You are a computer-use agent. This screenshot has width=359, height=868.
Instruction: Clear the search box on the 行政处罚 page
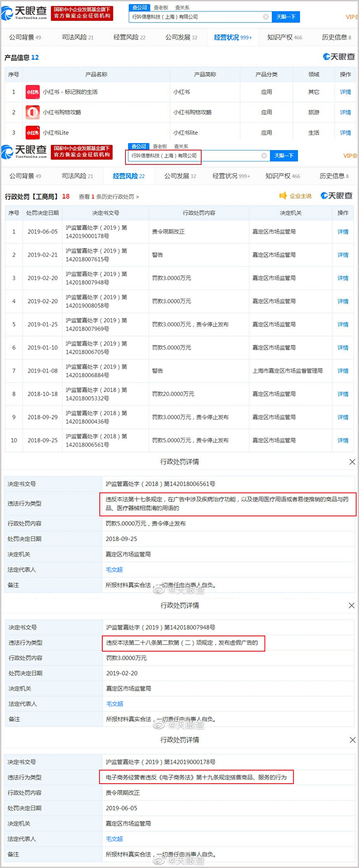coord(264,156)
